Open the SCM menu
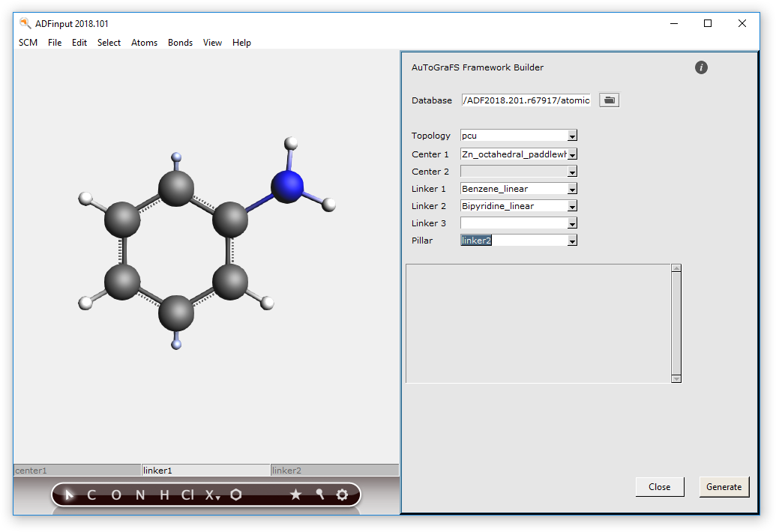This screenshot has width=776, height=532. (28, 43)
